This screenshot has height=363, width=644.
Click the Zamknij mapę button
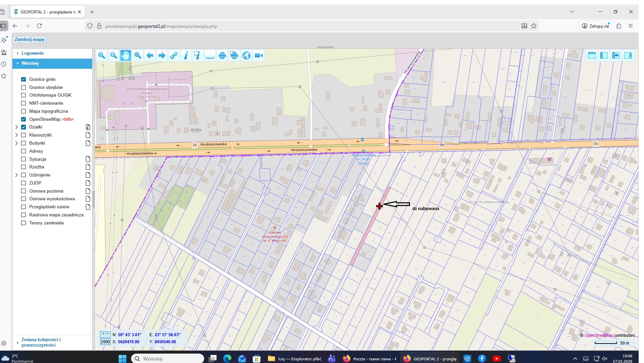[30, 40]
